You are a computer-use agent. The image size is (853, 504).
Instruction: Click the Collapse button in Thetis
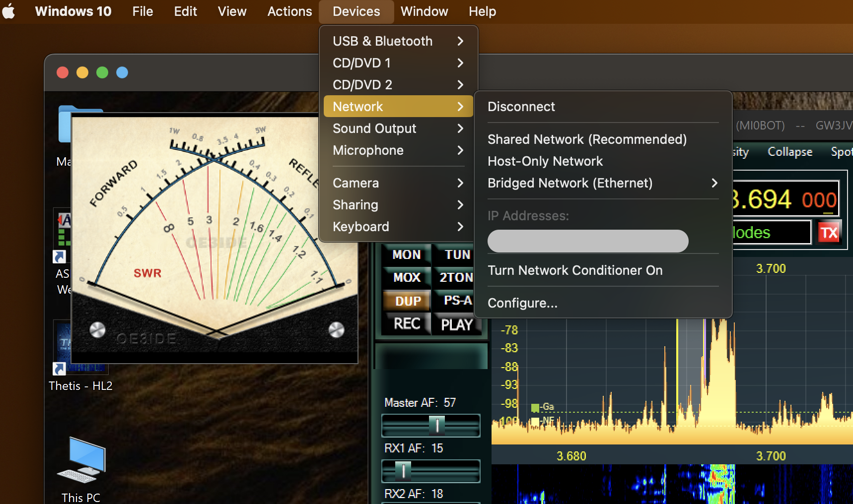pos(790,151)
